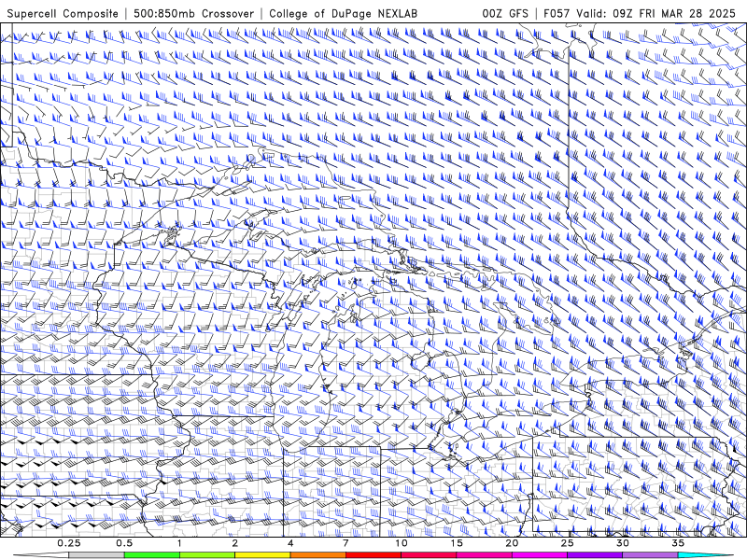Click the '10' legend value
The height and width of the screenshot is (560, 747).
pyautogui.click(x=402, y=543)
